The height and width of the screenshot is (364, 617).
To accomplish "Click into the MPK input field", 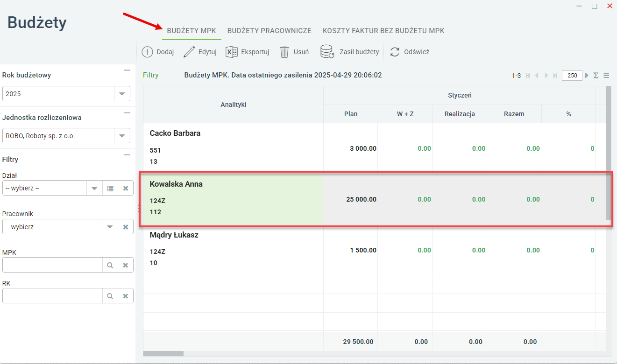I will 52,265.
